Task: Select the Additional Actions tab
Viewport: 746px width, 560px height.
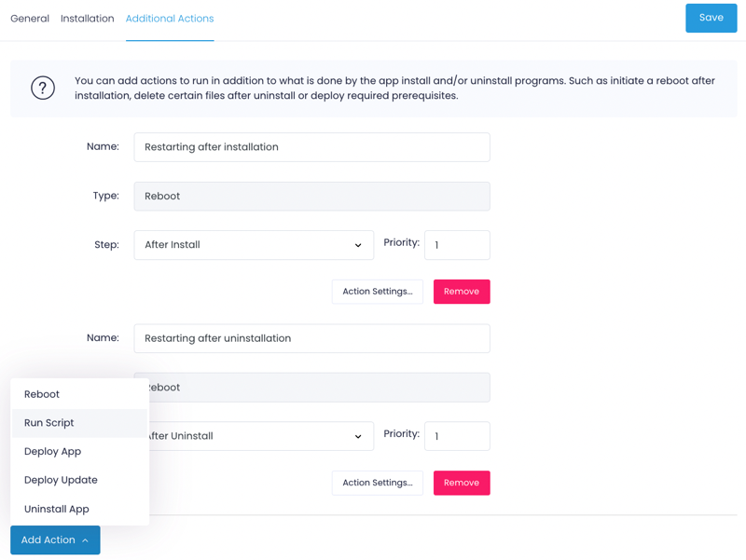Action: 169,18
